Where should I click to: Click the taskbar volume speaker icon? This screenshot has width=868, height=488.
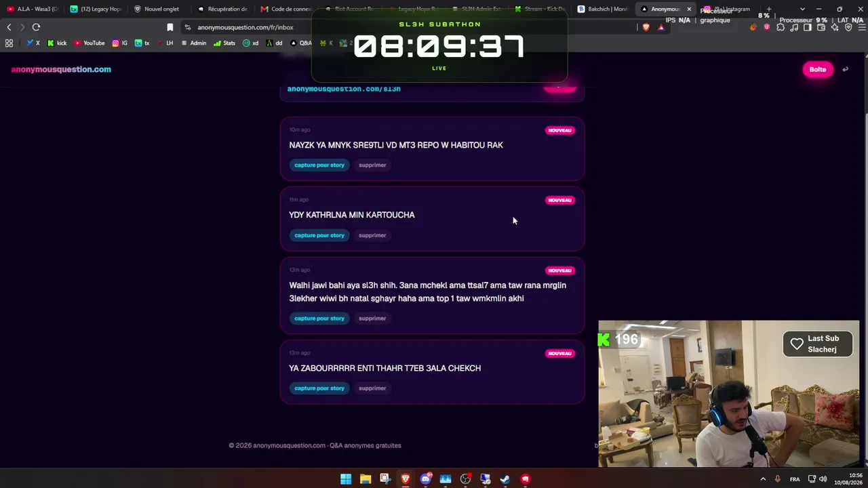pos(823,479)
